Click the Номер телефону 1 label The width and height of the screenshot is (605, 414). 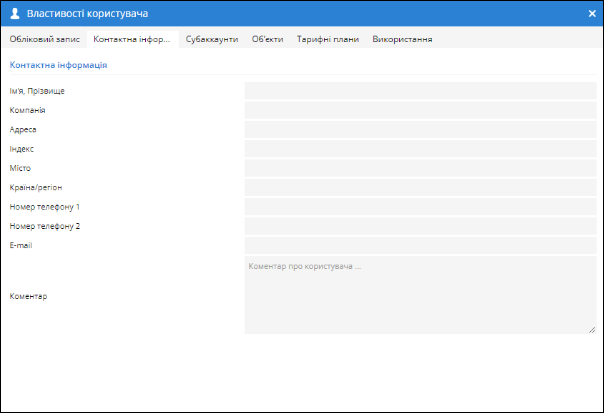(x=45, y=207)
